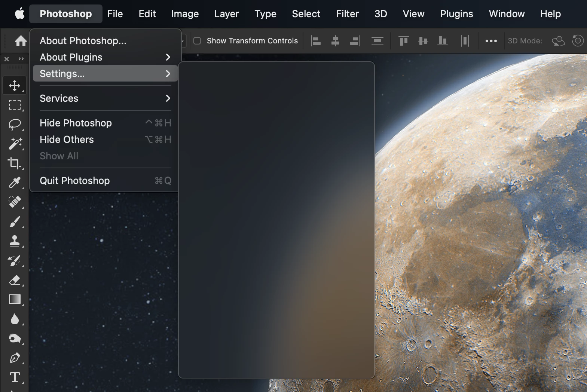Screen dimensions: 587x392
Task: Click the 3D orbit mode icon
Action: pyautogui.click(x=558, y=41)
